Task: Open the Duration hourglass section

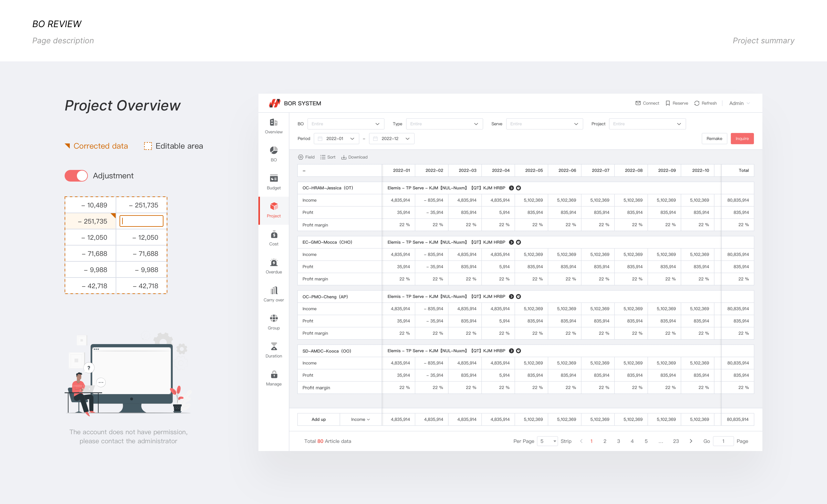Action: click(274, 350)
